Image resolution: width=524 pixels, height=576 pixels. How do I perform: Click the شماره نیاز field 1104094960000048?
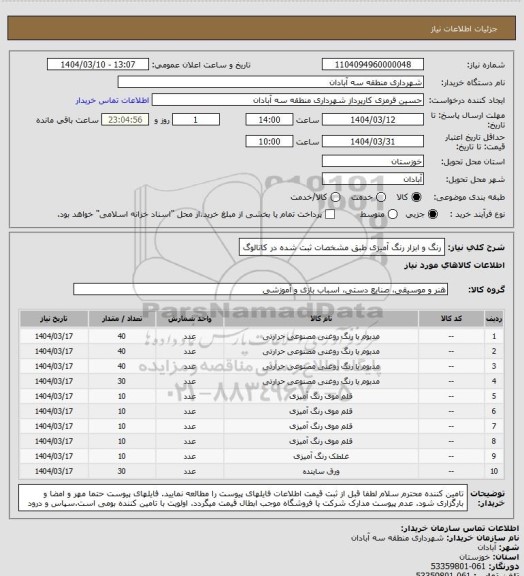tap(373, 65)
